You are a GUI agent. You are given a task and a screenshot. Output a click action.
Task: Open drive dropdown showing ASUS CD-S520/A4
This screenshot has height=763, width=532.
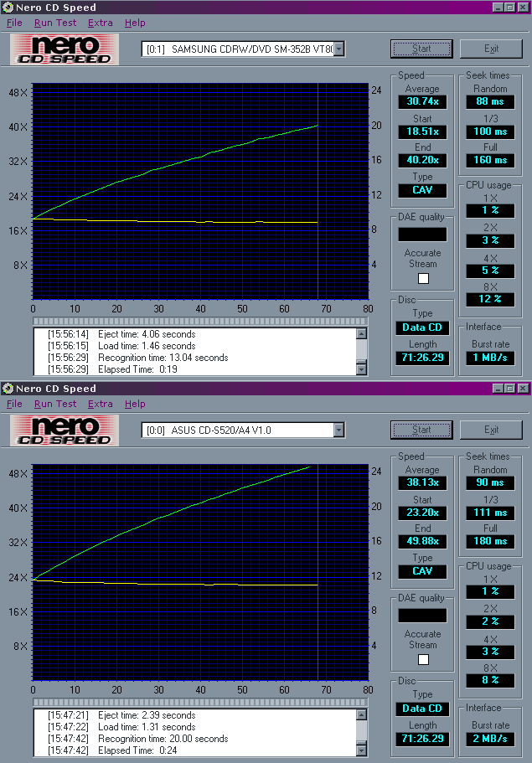tap(339, 430)
